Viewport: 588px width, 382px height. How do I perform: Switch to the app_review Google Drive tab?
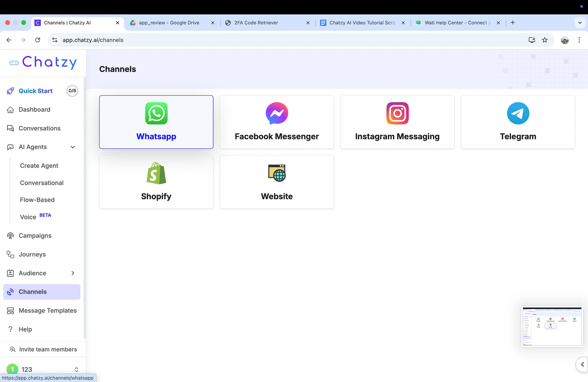[173, 23]
